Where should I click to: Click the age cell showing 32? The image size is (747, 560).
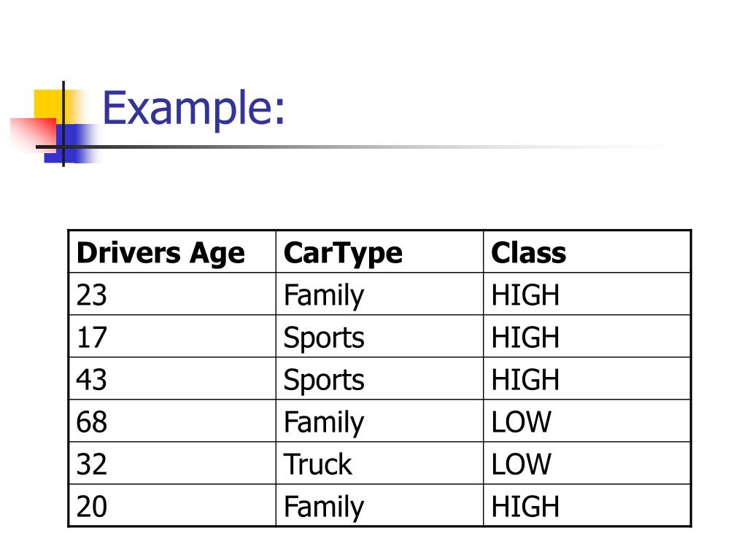pos(172,463)
